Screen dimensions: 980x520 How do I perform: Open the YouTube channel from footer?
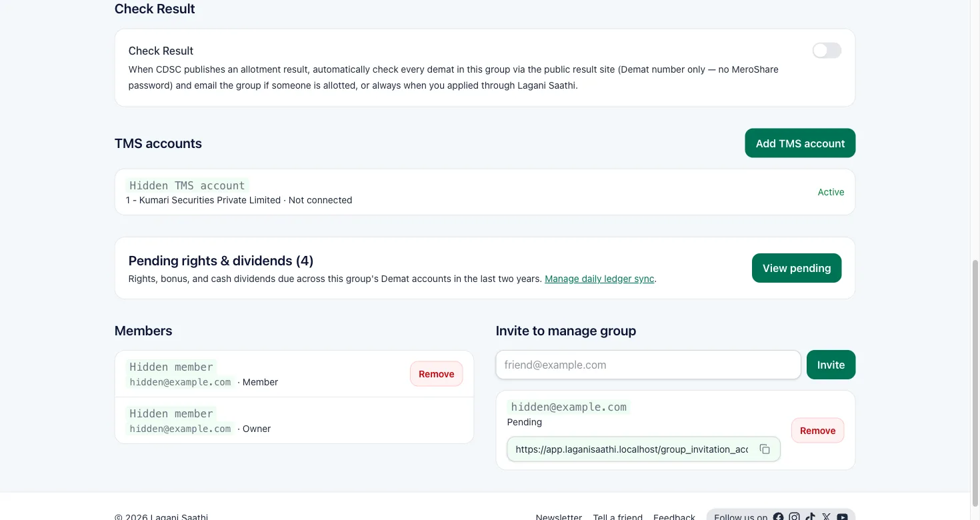843,517
